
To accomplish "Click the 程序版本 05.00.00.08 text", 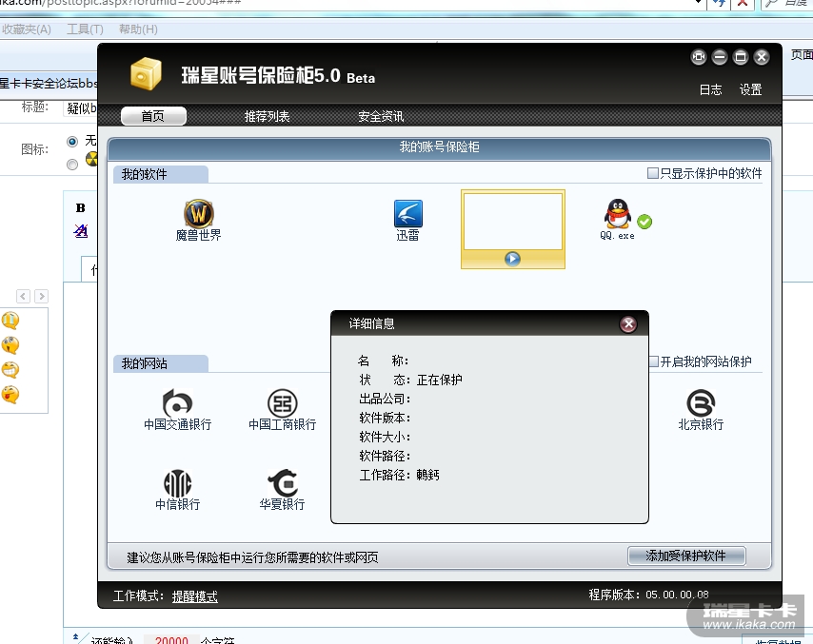I will click(x=648, y=595).
